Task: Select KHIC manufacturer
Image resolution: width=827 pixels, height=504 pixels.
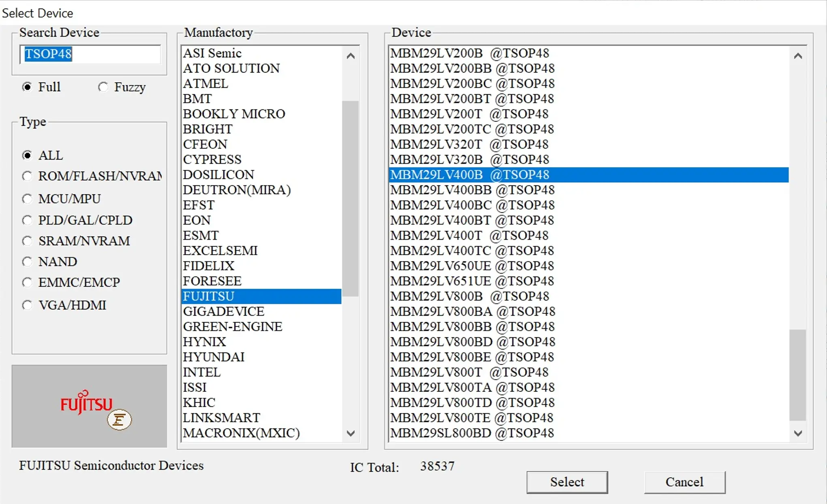Action: pyautogui.click(x=261, y=402)
